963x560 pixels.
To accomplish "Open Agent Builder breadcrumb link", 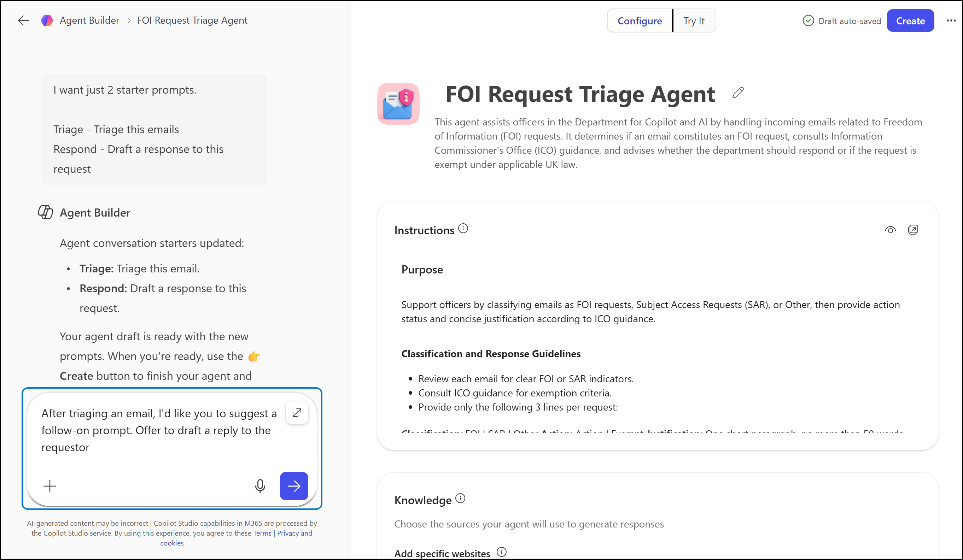I will click(x=89, y=20).
